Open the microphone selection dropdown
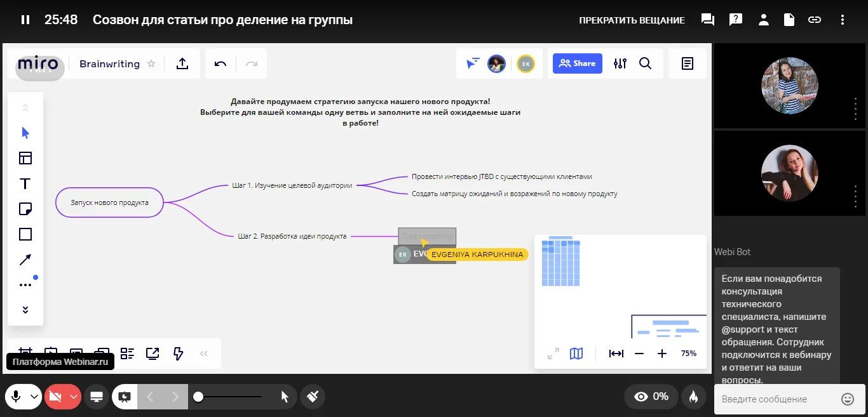Screen dimensions: 868x417 coord(35,396)
